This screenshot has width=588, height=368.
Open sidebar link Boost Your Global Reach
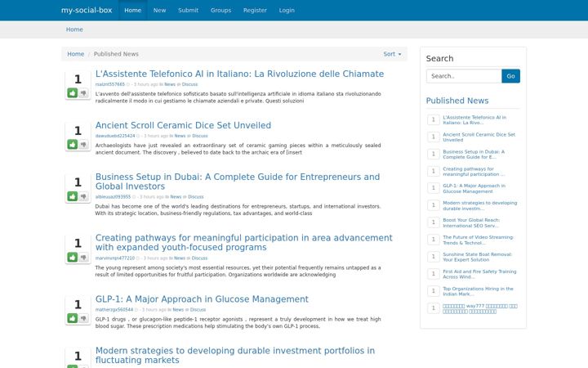click(471, 223)
